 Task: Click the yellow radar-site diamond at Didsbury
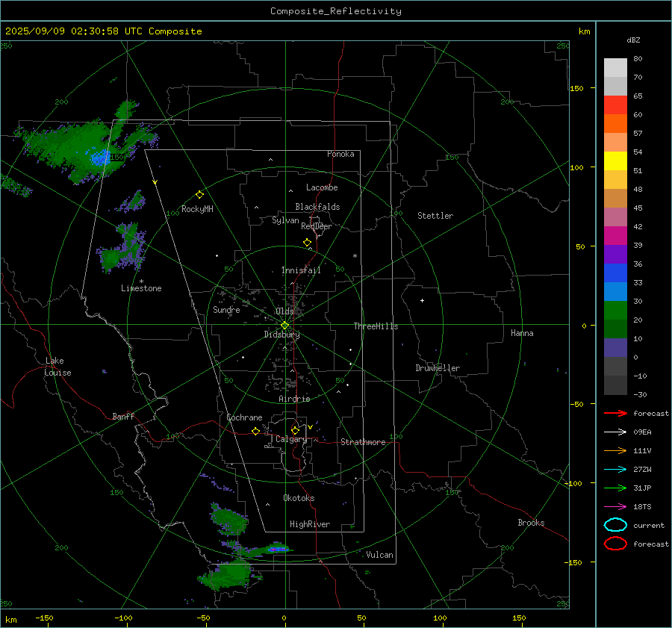pyautogui.click(x=284, y=326)
